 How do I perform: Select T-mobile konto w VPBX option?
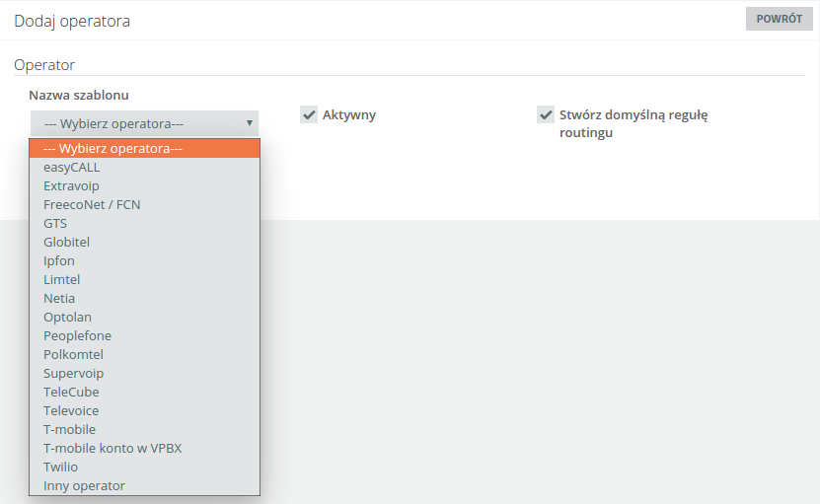pyautogui.click(x=144, y=449)
